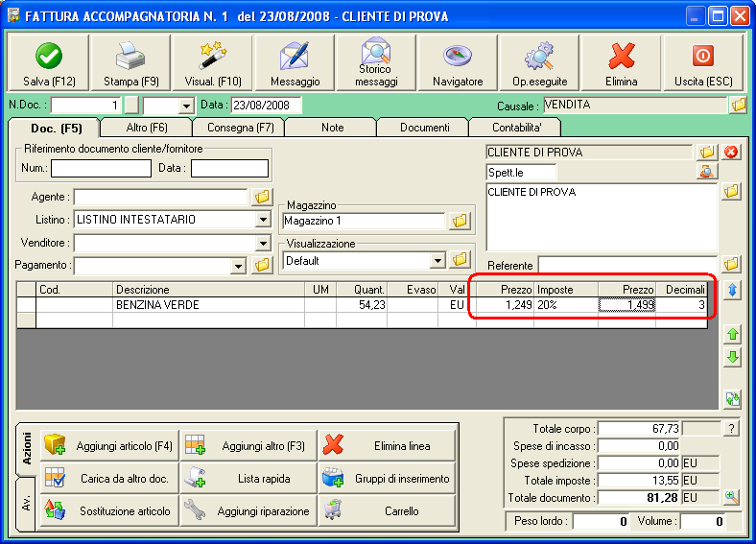Screen dimensions: 756x544
Task: Click the Data field 23/08/2008
Action: tap(266, 106)
